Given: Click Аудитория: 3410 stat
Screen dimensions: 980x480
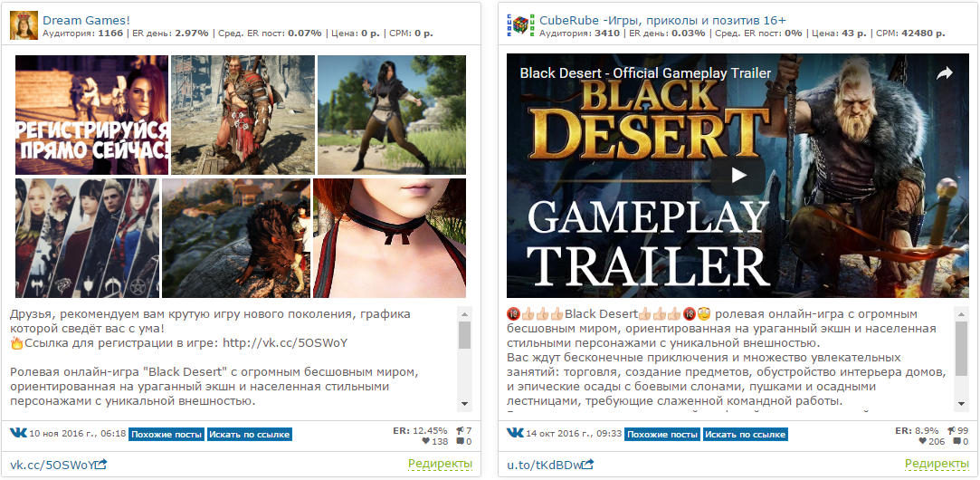Looking at the screenshot, I should [579, 34].
